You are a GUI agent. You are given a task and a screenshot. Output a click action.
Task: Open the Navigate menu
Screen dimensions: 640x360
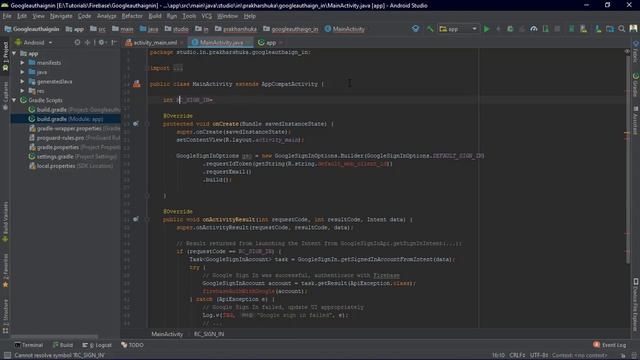(x=61, y=16)
